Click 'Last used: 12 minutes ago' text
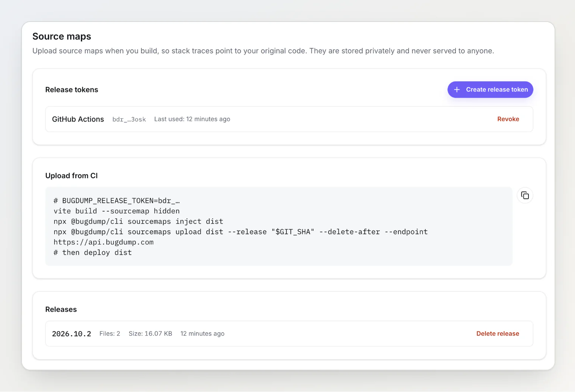Viewport: 575px width, 392px height. click(x=192, y=119)
